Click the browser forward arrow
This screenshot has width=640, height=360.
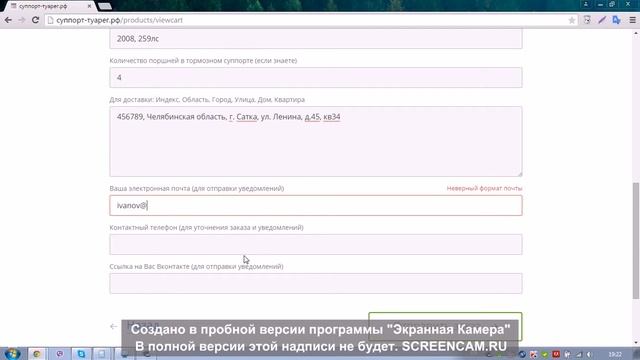(x=22, y=20)
